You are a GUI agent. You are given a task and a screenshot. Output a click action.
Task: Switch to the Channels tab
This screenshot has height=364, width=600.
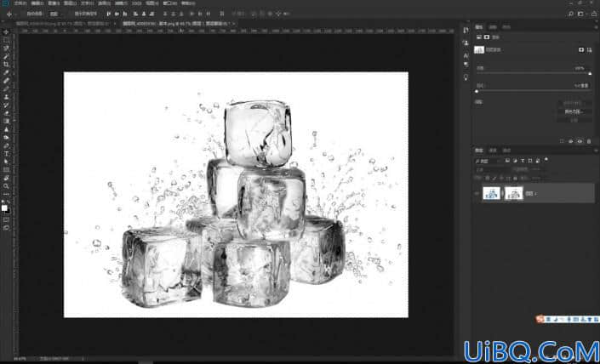(x=493, y=151)
